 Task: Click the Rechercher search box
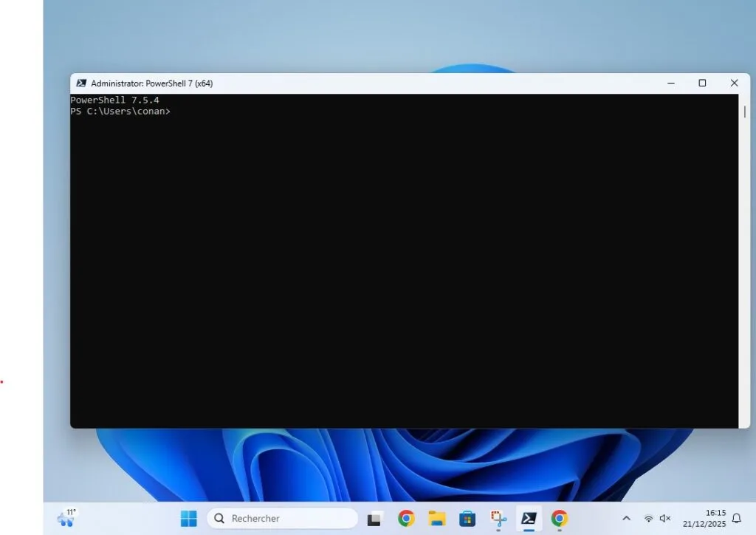(283, 519)
